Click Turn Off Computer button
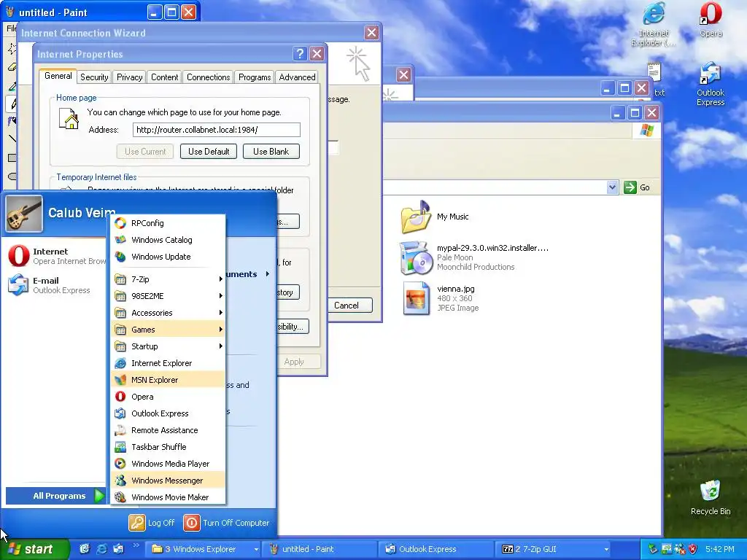The height and width of the screenshot is (560, 747). [x=226, y=522]
